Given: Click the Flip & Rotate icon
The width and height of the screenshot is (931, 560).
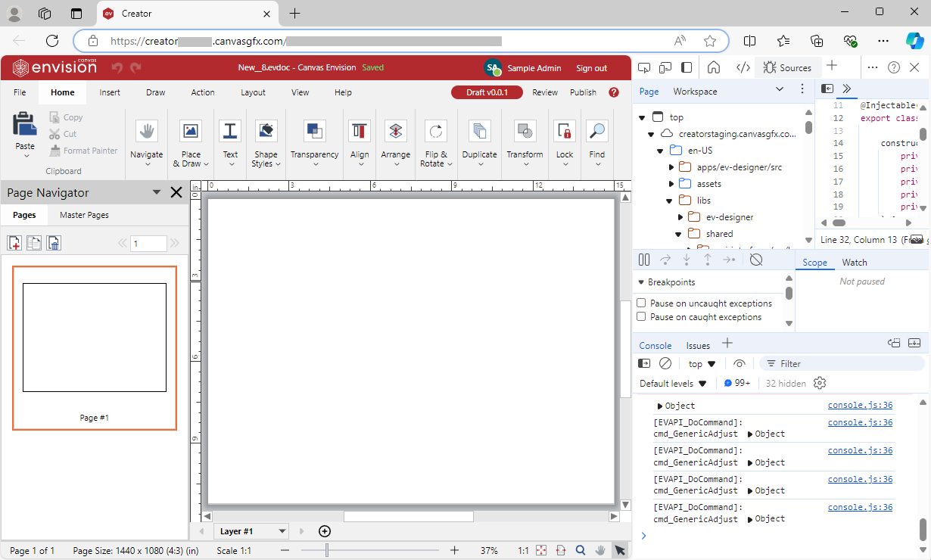Looking at the screenshot, I should click(435, 132).
